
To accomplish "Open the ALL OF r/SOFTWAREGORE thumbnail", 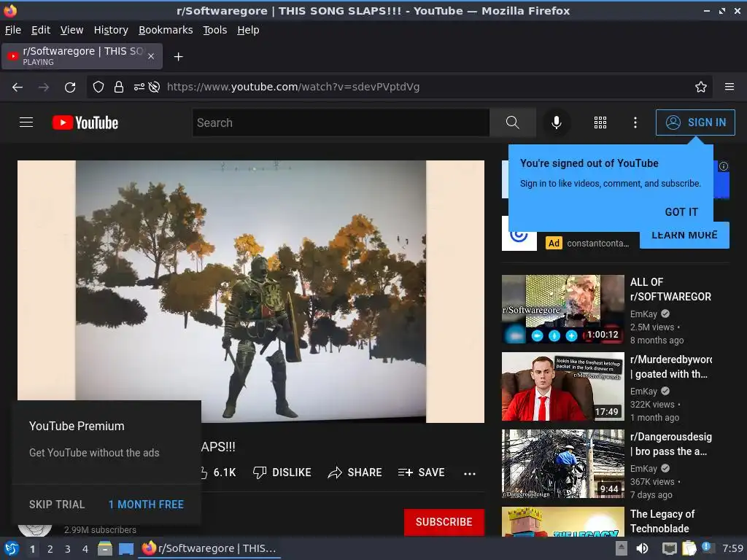I will [x=562, y=309].
